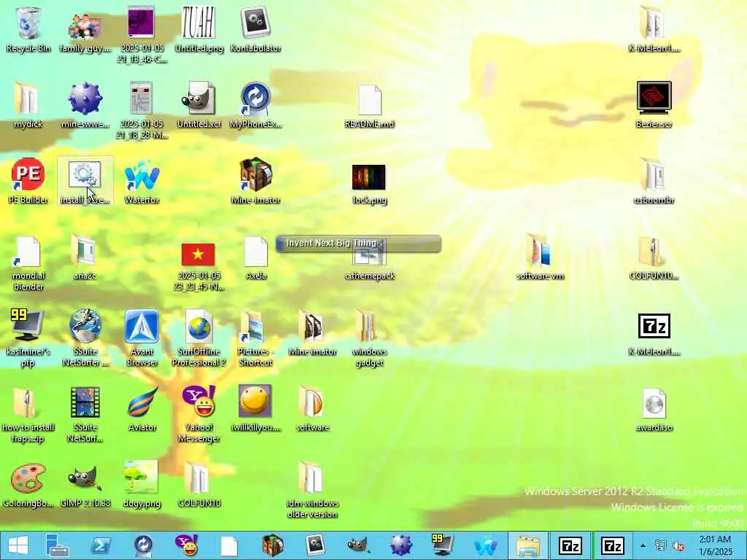Open the award.iso disc image
This screenshot has width=747, height=560.
[x=654, y=408]
